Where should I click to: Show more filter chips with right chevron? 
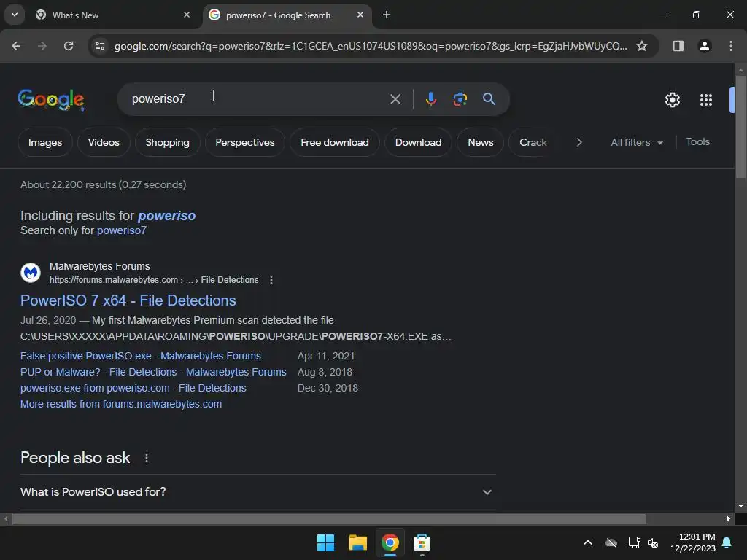click(578, 142)
